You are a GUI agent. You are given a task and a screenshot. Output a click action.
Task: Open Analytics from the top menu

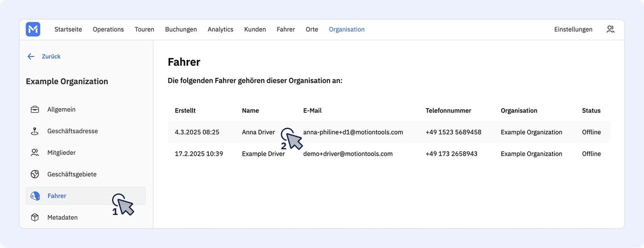click(220, 29)
